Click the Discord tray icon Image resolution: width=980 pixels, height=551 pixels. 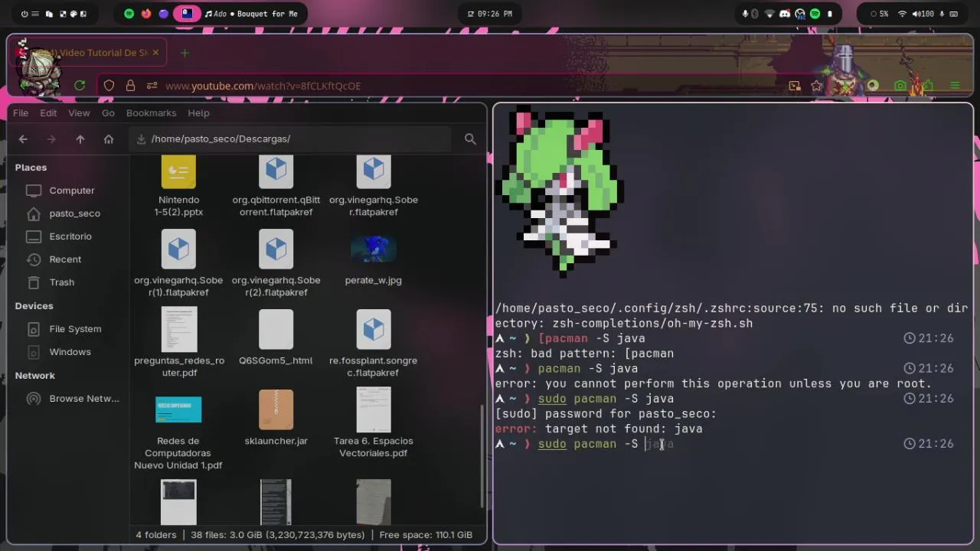pyautogui.click(x=785, y=14)
